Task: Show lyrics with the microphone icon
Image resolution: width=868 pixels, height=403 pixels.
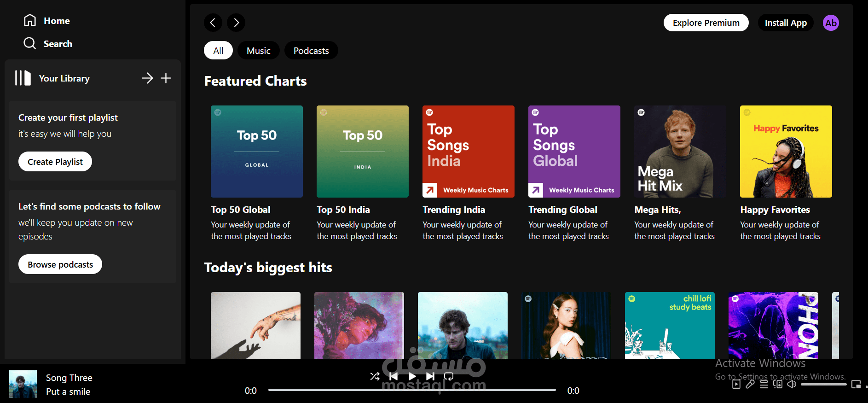Action: point(750,384)
